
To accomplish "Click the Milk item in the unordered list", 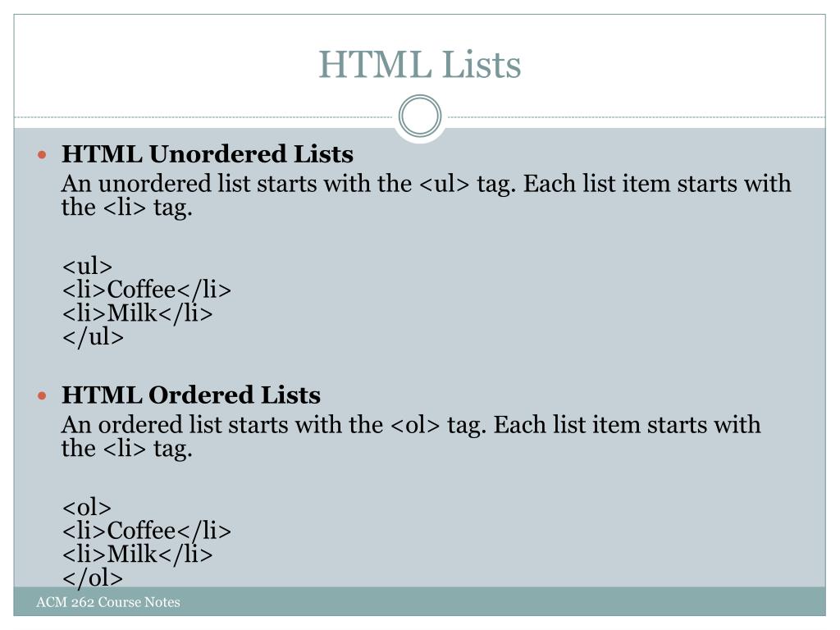I will [x=138, y=313].
